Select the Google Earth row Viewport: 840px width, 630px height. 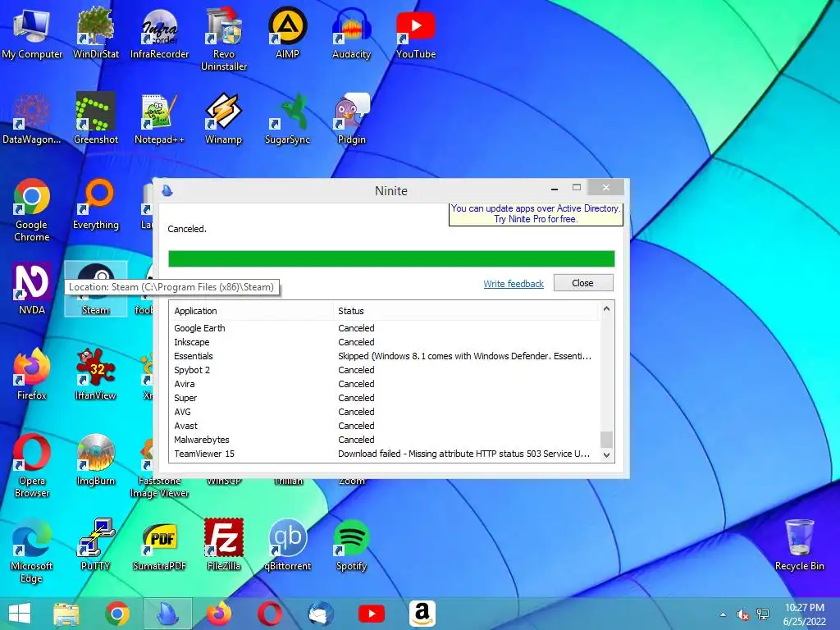[x=385, y=328]
